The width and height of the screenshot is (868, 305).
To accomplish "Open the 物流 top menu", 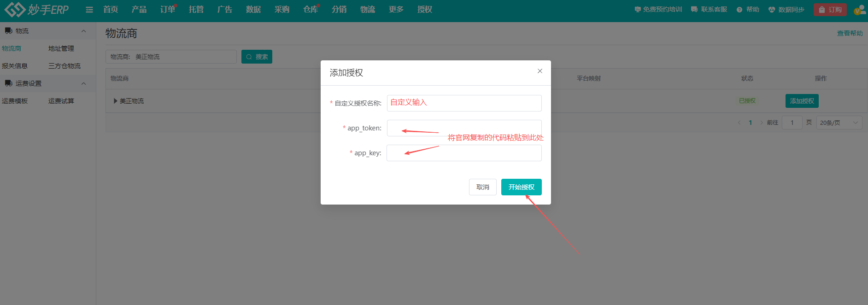I will click(368, 9).
